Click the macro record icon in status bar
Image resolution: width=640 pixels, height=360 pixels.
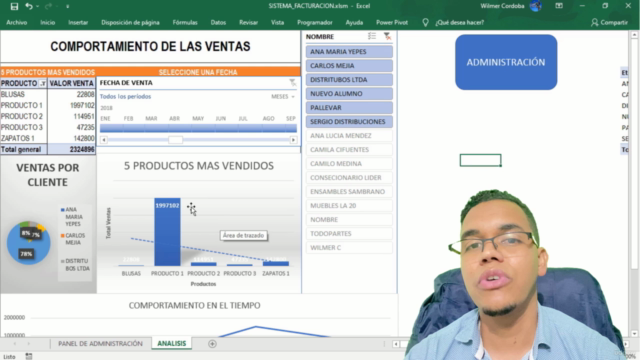click(x=29, y=356)
